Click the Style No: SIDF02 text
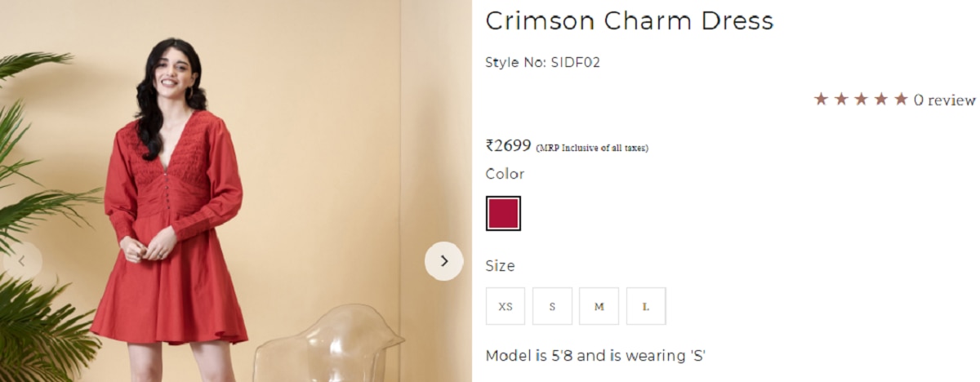Viewport: 980px width, 382px height. pyautogui.click(x=542, y=62)
